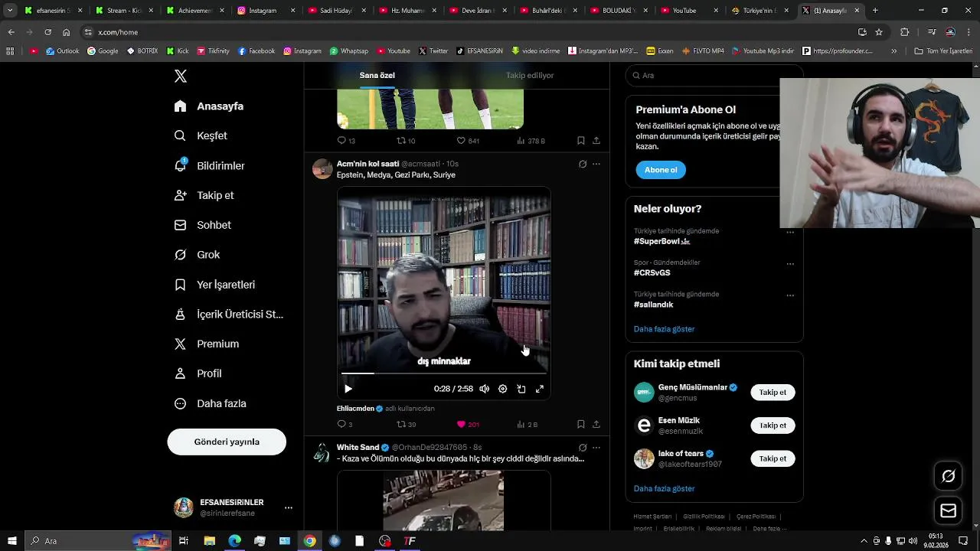The width and height of the screenshot is (980, 551).
Task: Bookmark this page star icon
Action: pyautogui.click(x=879, y=32)
